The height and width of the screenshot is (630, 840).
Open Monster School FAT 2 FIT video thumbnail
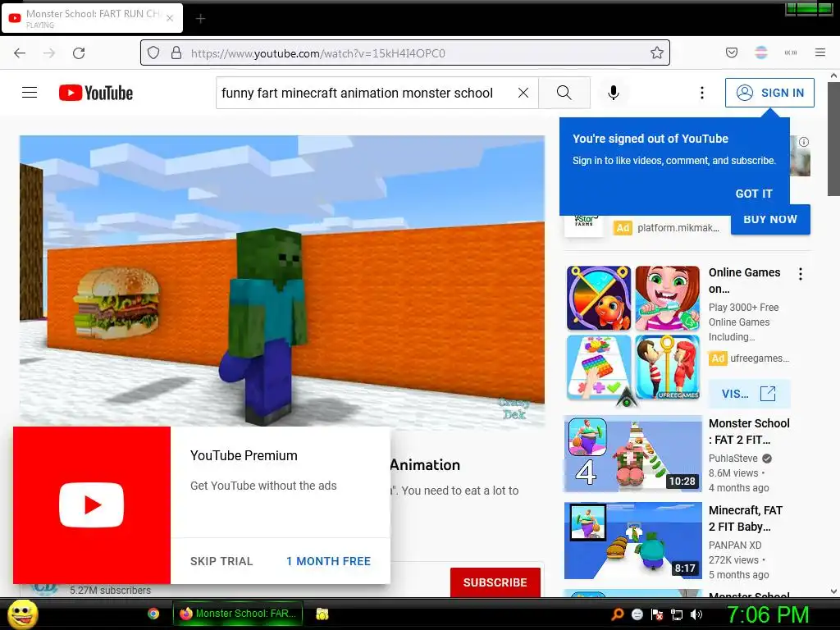(633, 454)
